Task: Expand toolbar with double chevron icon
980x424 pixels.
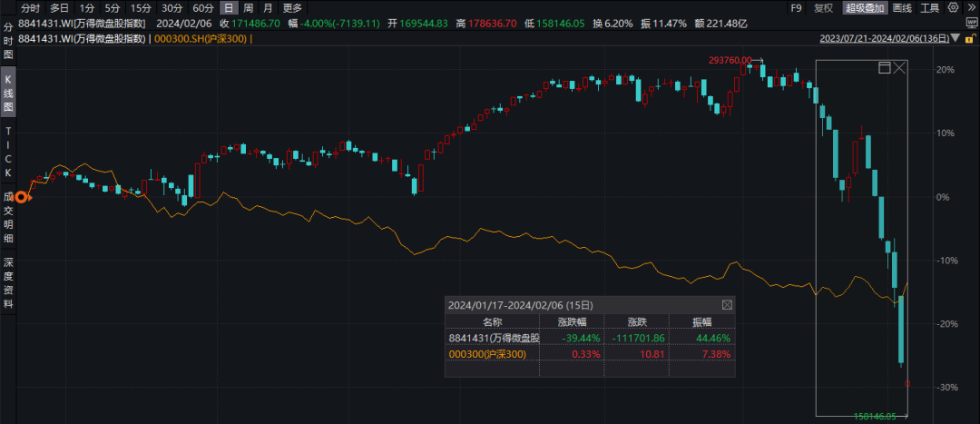Action: [x=969, y=8]
